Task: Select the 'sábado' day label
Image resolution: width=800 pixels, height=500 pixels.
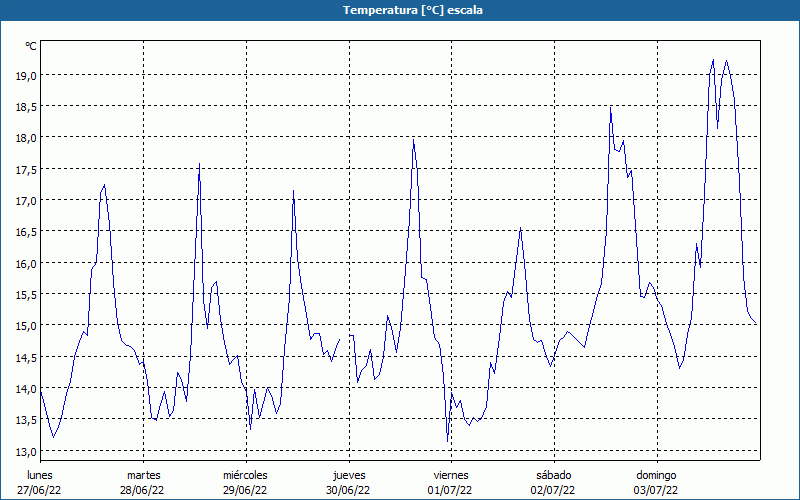Action: point(554,475)
